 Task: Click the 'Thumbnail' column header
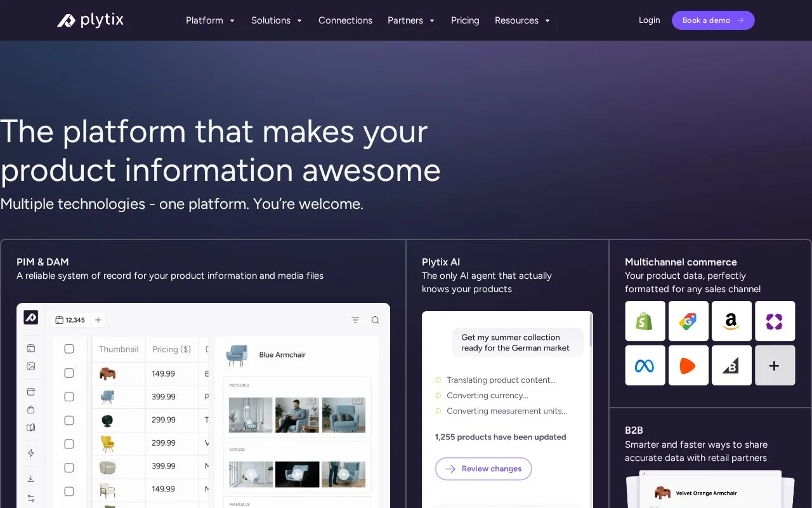click(x=119, y=349)
